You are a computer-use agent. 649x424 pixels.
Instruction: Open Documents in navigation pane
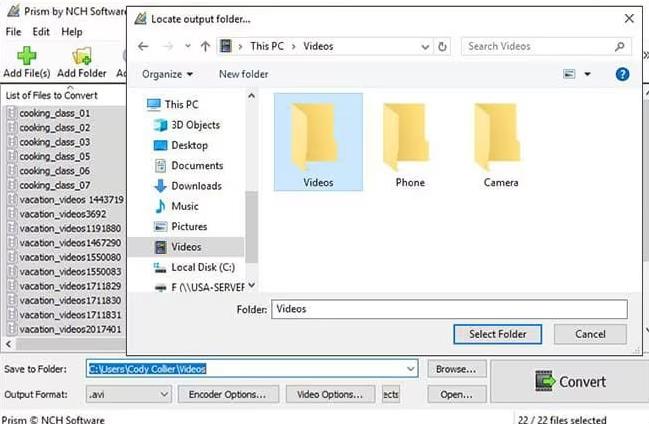(x=189, y=166)
